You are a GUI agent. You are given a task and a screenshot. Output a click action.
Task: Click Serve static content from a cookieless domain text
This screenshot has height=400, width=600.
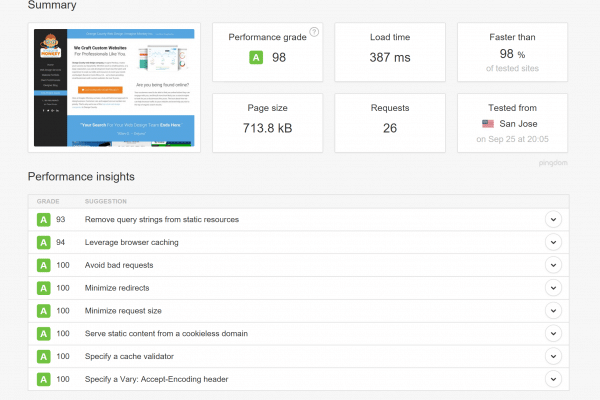pos(166,333)
